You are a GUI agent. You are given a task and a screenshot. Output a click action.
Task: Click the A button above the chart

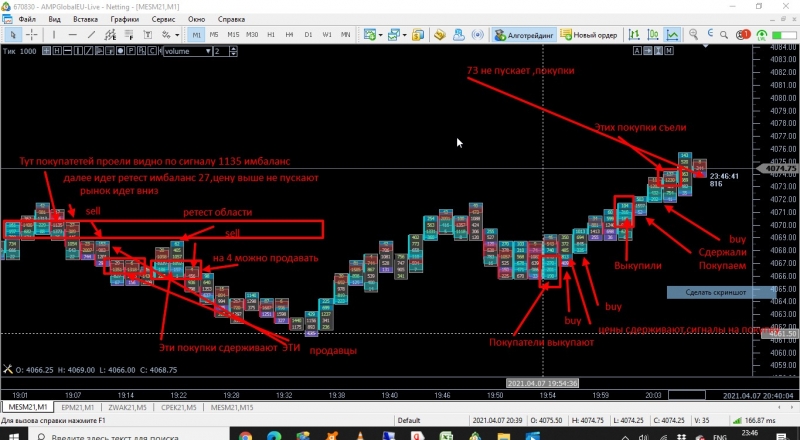point(637,51)
